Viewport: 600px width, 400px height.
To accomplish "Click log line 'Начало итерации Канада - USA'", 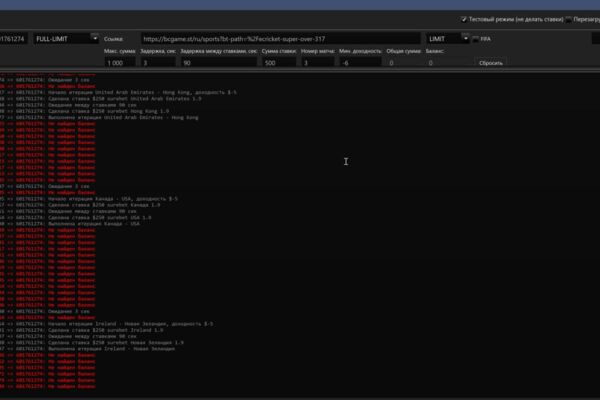I will click(x=89, y=199).
